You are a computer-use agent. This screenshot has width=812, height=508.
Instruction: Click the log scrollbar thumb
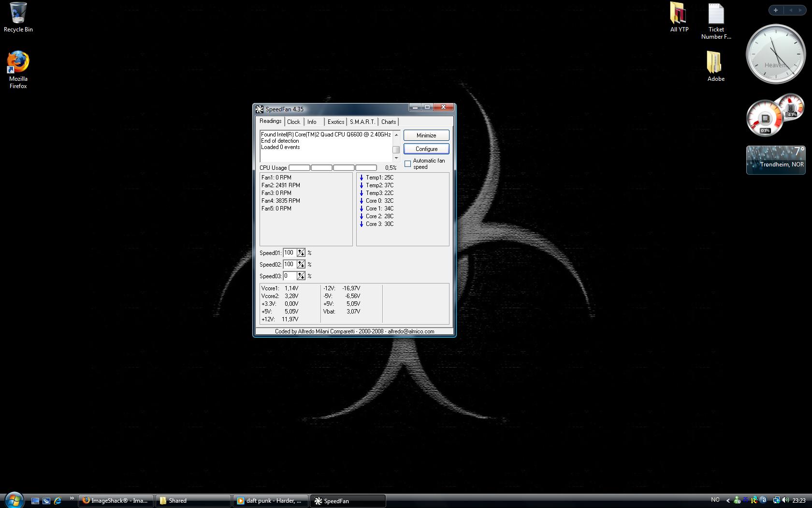pos(396,149)
